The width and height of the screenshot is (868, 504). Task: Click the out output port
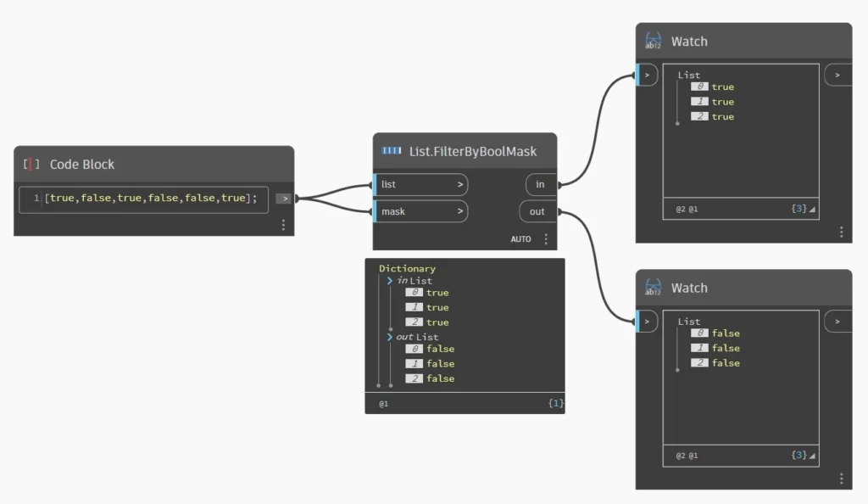(537, 211)
